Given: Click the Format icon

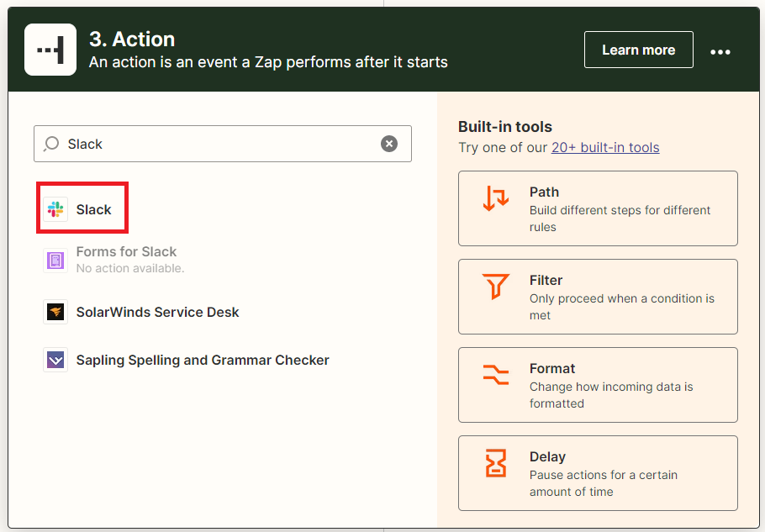Looking at the screenshot, I should coord(496,375).
